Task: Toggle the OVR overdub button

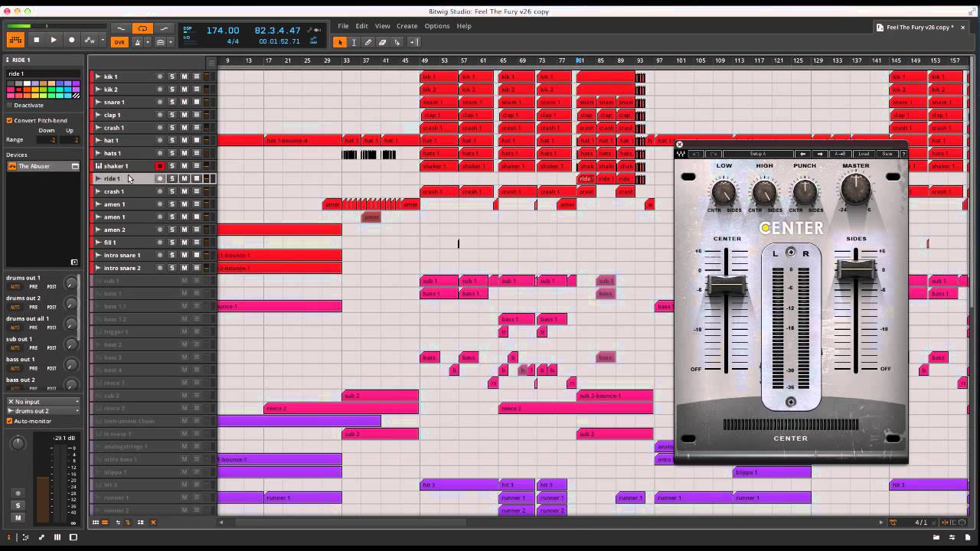Action: tap(119, 42)
